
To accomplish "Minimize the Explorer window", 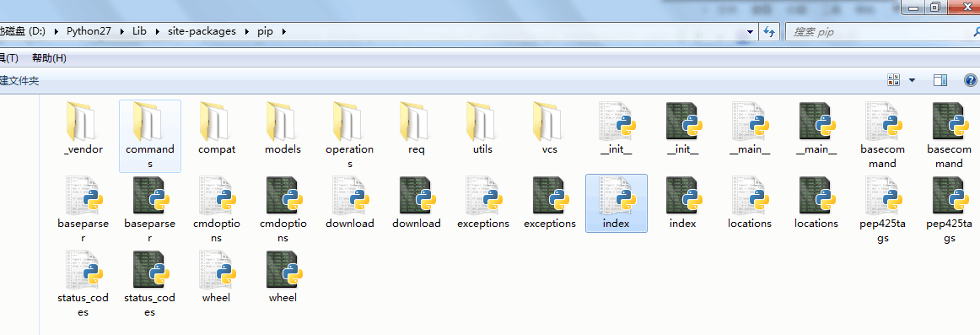I will tap(913, 8).
